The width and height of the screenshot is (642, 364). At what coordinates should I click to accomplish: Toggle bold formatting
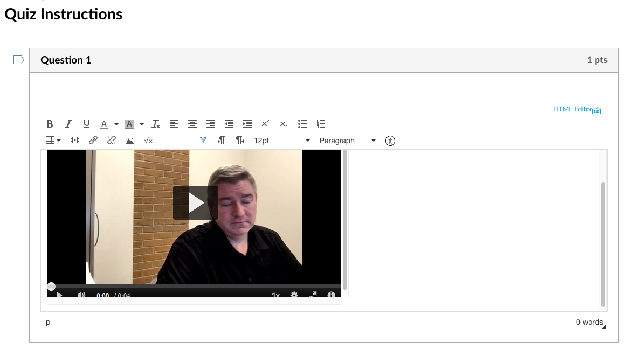(50, 124)
